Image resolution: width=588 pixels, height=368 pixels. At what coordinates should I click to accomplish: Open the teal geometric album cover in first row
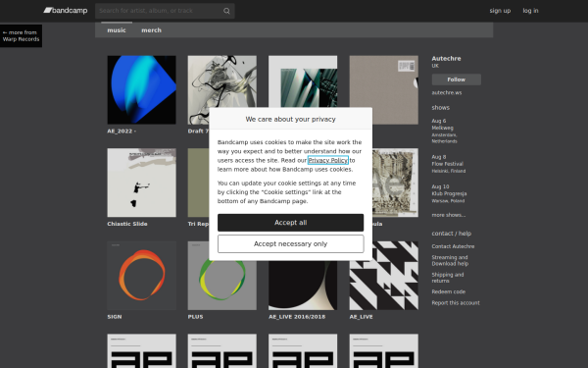point(303,81)
